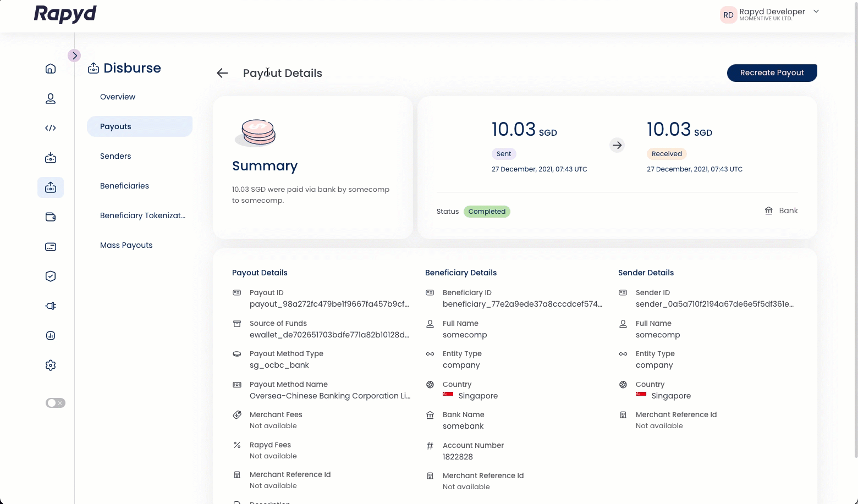Click the somebank bank name value

463,426
